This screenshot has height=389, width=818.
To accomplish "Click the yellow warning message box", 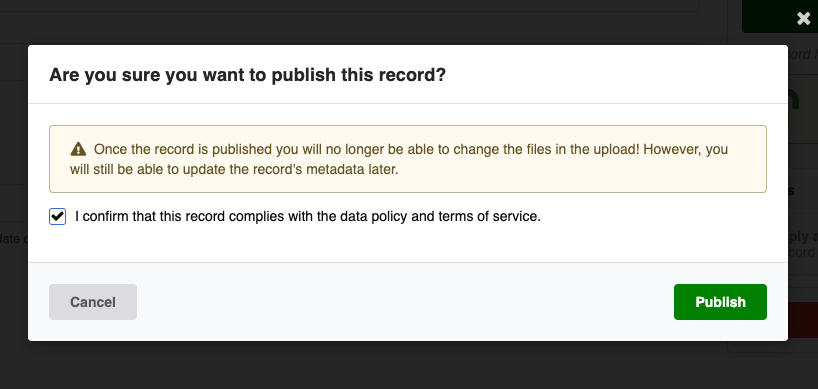I will (408, 159).
